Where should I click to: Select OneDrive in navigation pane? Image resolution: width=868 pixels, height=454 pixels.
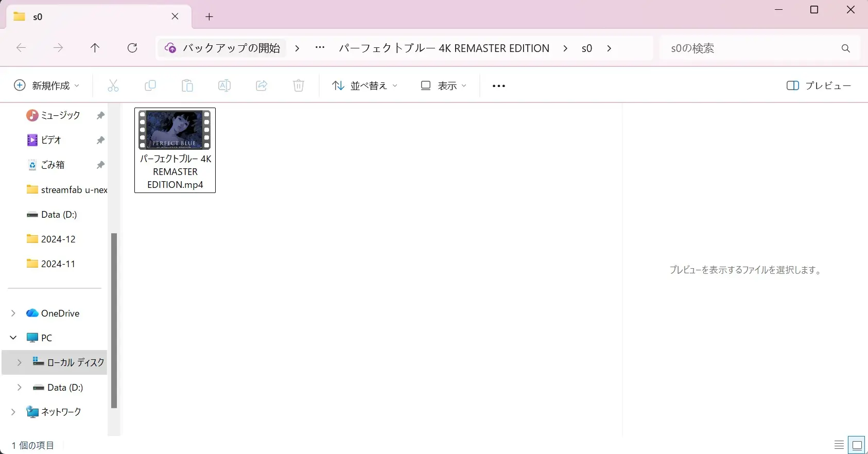53,313
